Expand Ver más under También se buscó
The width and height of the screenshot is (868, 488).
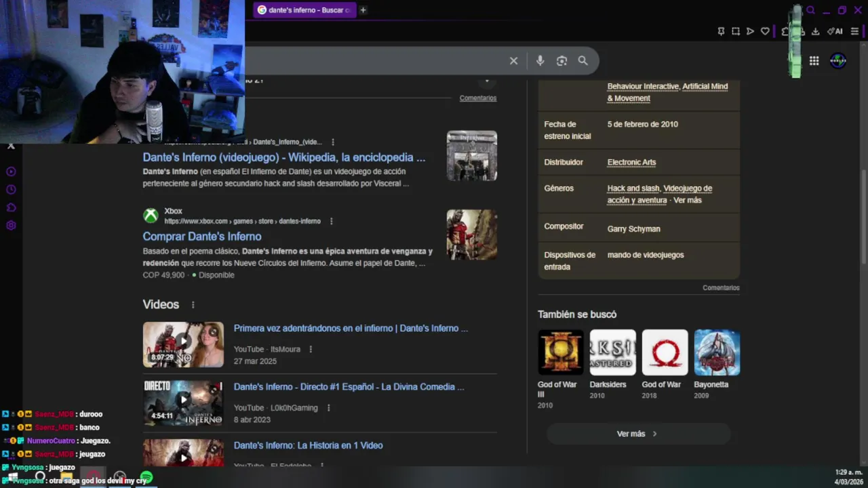point(637,434)
